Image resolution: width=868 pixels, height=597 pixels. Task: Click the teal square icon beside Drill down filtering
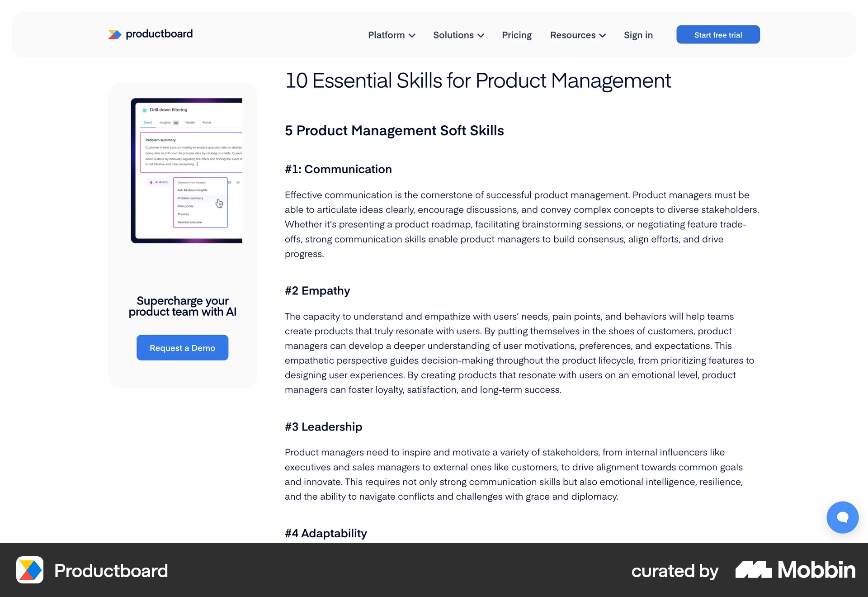[x=144, y=110]
